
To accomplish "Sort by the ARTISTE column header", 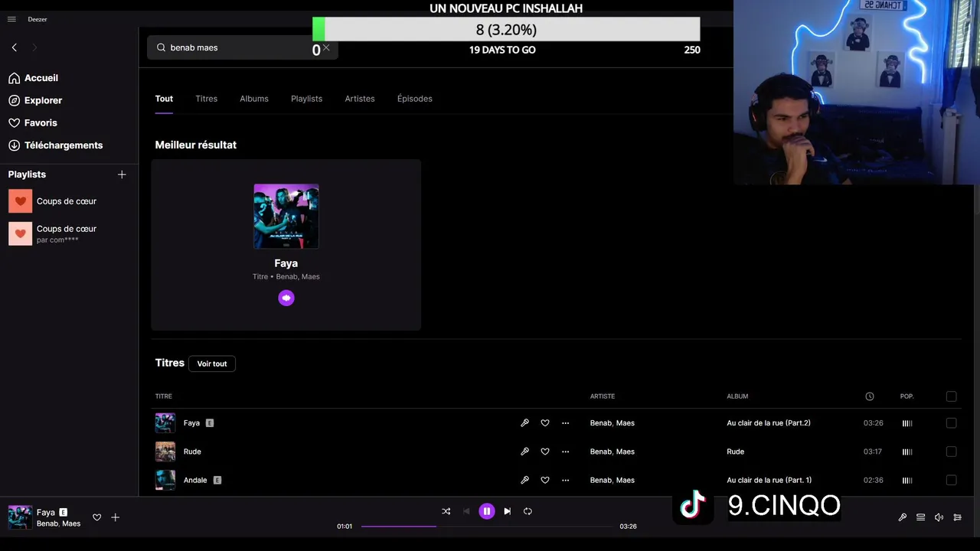I will click(x=603, y=396).
